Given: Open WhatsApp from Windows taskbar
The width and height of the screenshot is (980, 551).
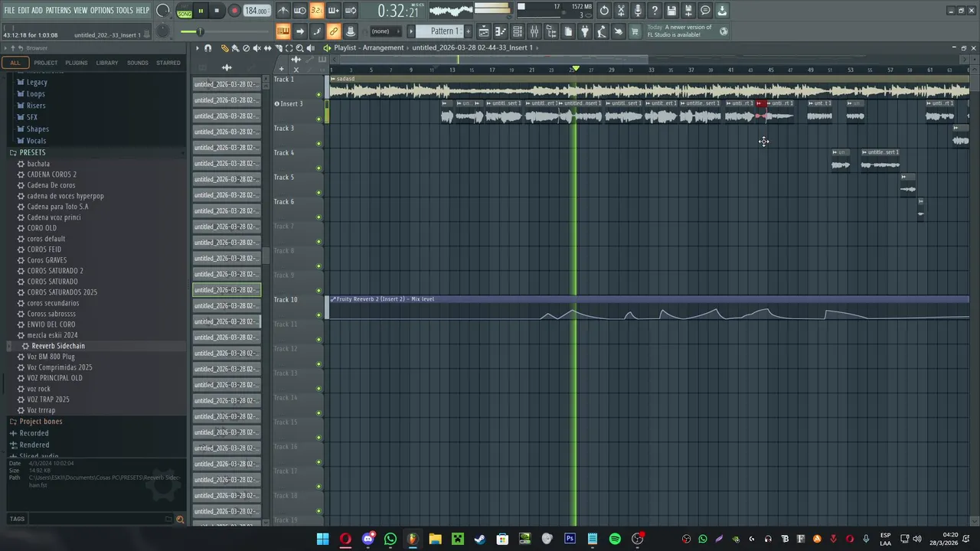Looking at the screenshot, I should (390, 539).
